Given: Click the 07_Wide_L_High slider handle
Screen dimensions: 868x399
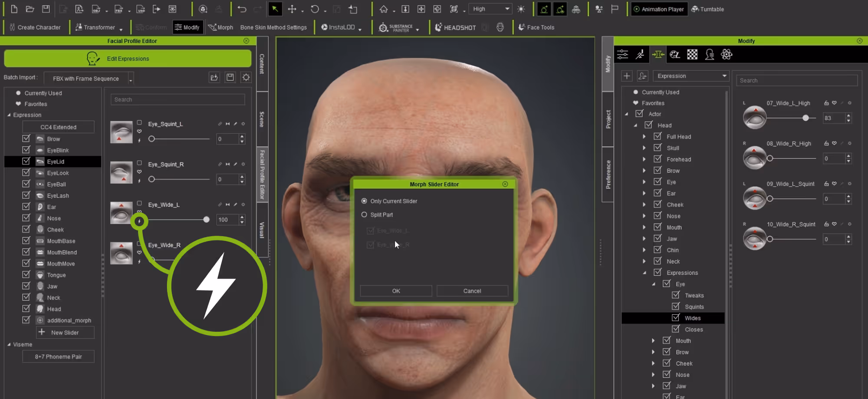Looking at the screenshot, I should pyautogui.click(x=806, y=118).
